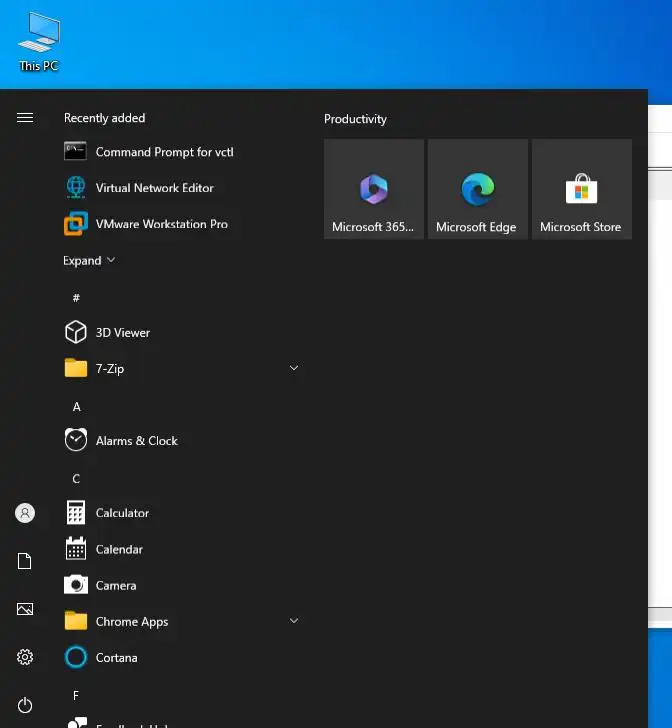Open the Microsoft Edge tile

(478, 189)
